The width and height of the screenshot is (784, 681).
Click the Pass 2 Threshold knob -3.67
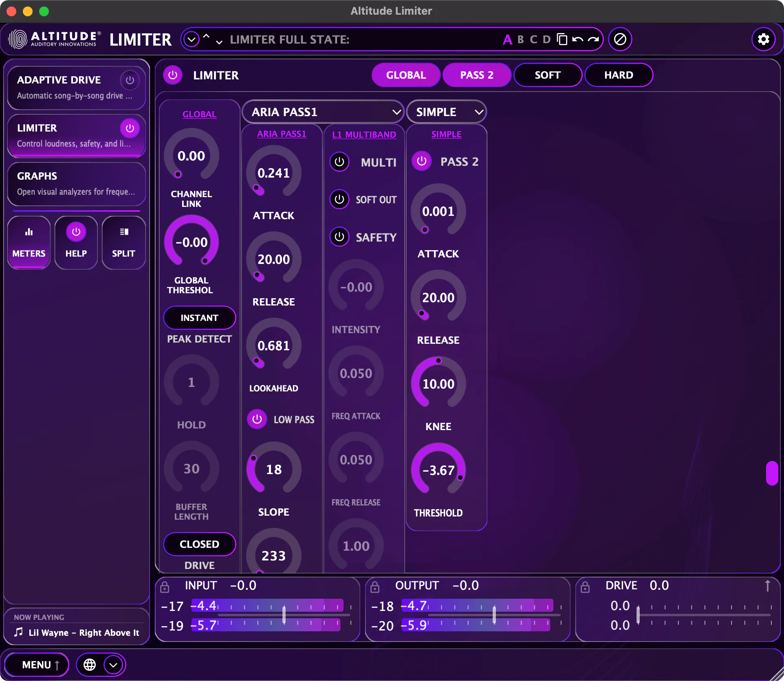[x=438, y=470]
